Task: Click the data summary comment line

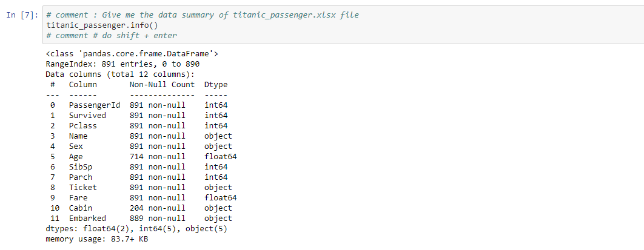Action: point(202,15)
